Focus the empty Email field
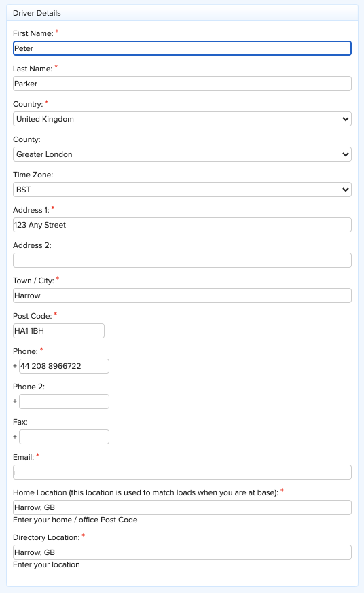This screenshot has width=364, height=593. click(x=182, y=472)
